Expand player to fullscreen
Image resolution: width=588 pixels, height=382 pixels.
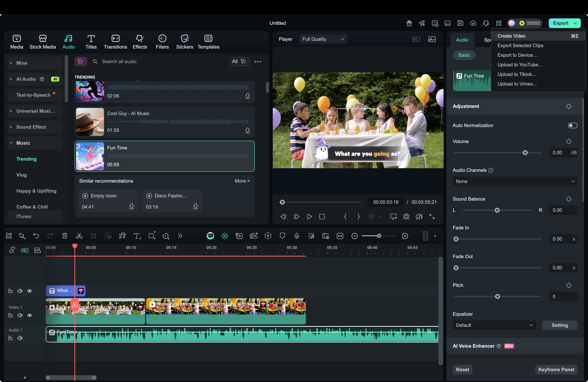[432, 217]
